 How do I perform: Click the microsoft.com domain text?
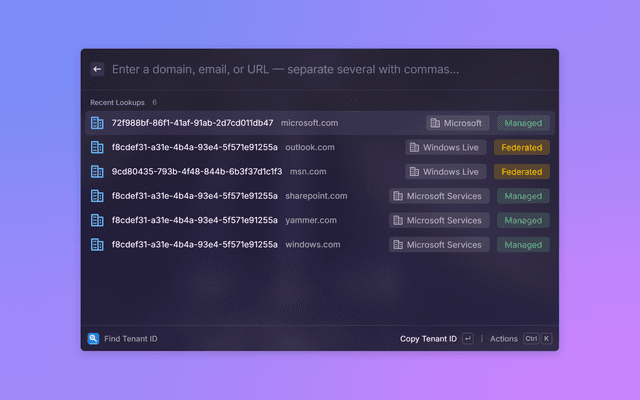(x=309, y=123)
